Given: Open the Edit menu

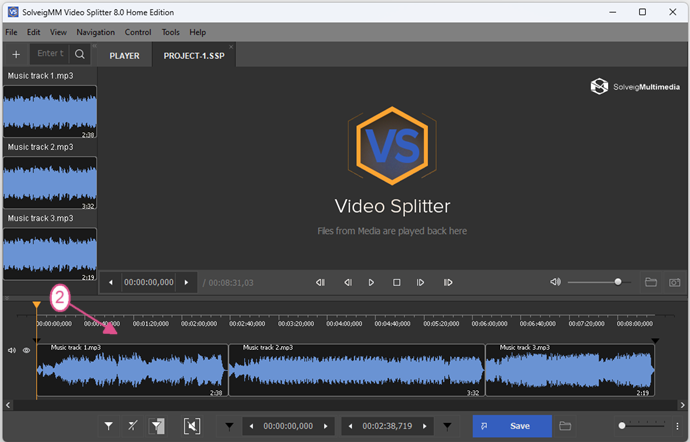Looking at the screenshot, I should 33,32.
